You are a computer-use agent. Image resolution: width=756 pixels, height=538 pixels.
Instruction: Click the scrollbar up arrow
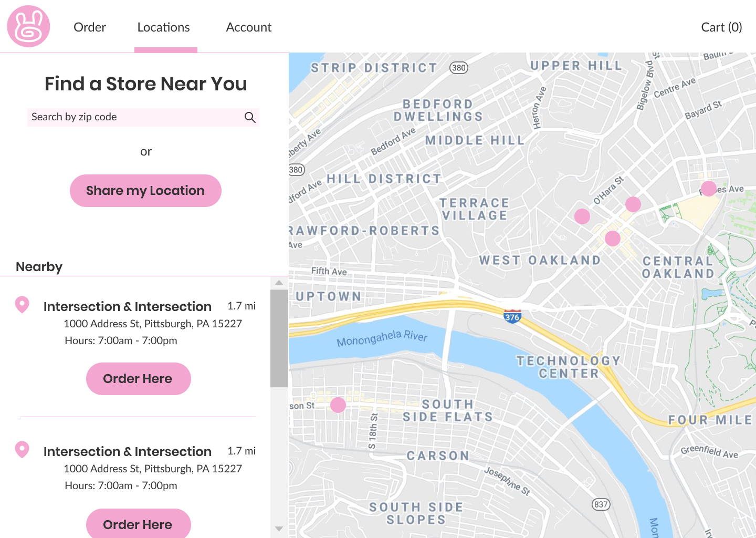(x=279, y=283)
